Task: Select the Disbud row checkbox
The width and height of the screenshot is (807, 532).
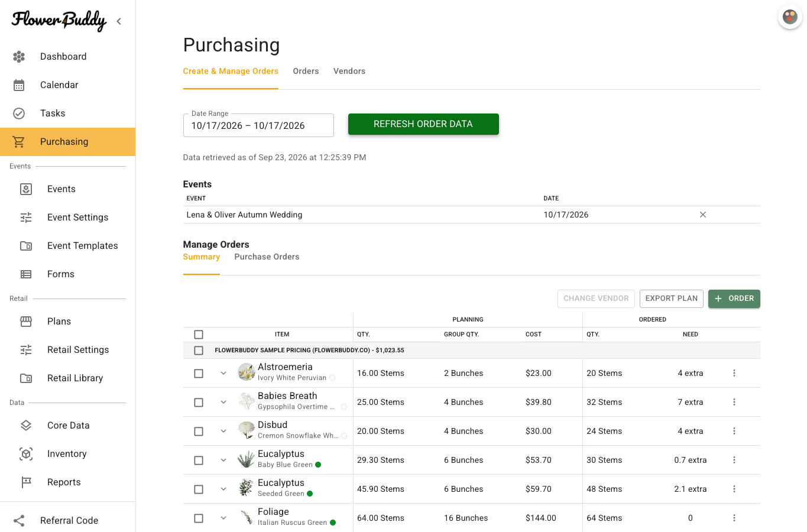Action: [199, 432]
